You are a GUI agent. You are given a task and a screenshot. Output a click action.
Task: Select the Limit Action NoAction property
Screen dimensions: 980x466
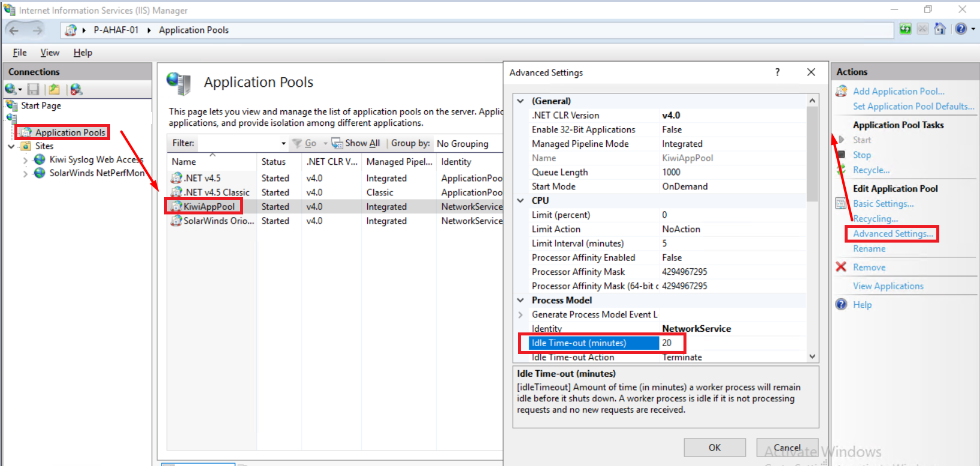pos(662,229)
